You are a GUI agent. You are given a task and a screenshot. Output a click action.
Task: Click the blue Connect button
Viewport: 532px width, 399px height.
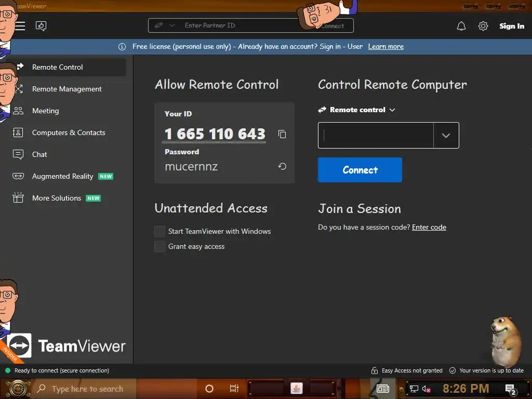(360, 170)
